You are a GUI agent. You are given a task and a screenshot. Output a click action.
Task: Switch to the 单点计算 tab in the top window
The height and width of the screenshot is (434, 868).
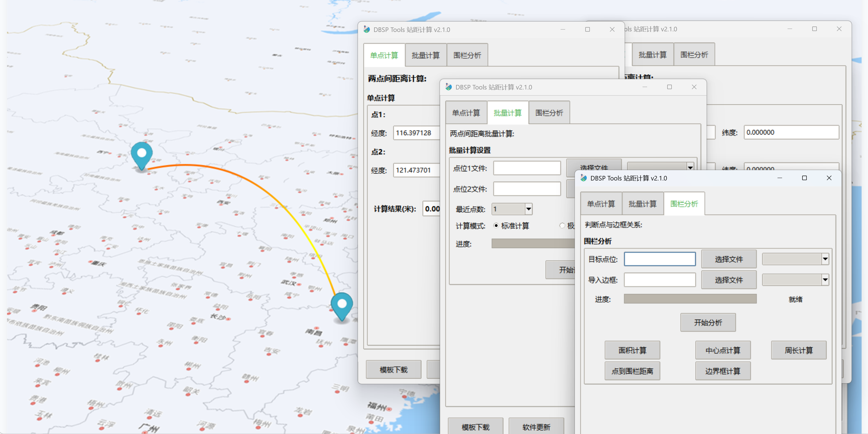coord(384,55)
